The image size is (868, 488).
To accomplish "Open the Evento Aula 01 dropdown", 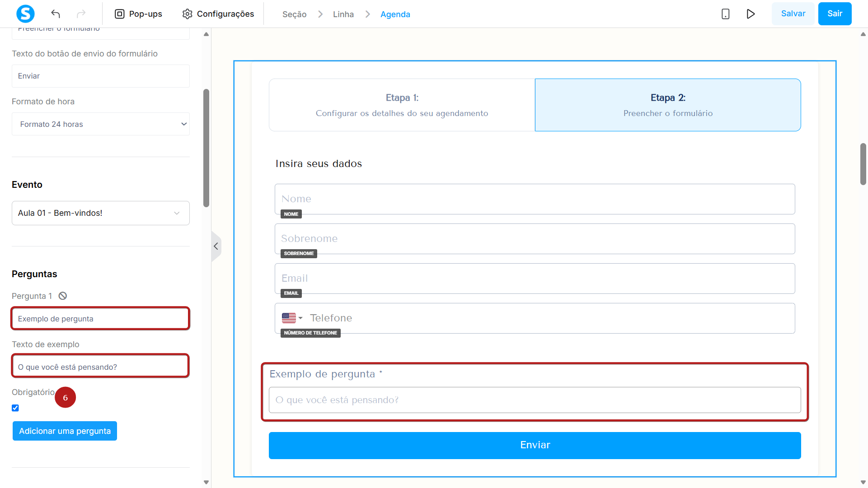I will coord(101,213).
